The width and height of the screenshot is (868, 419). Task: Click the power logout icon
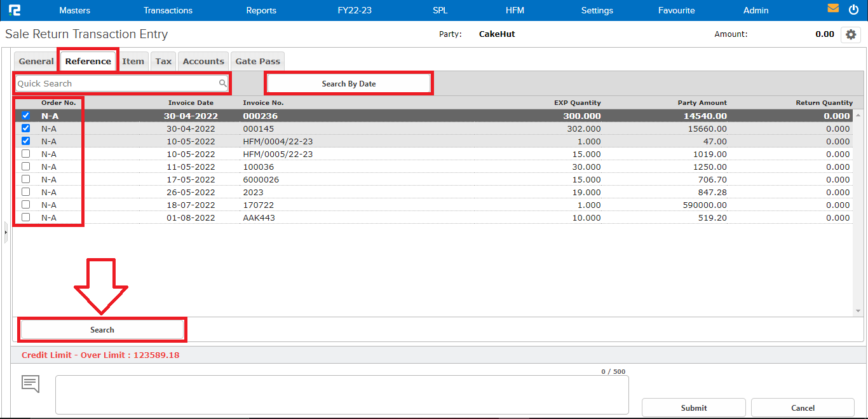pyautogui.click(x=853, y=9)
